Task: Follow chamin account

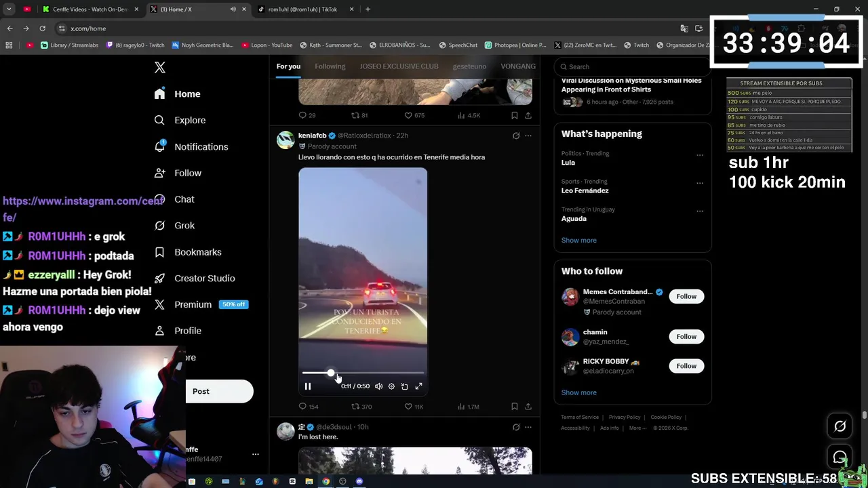Action: click(x=686, y=336)
